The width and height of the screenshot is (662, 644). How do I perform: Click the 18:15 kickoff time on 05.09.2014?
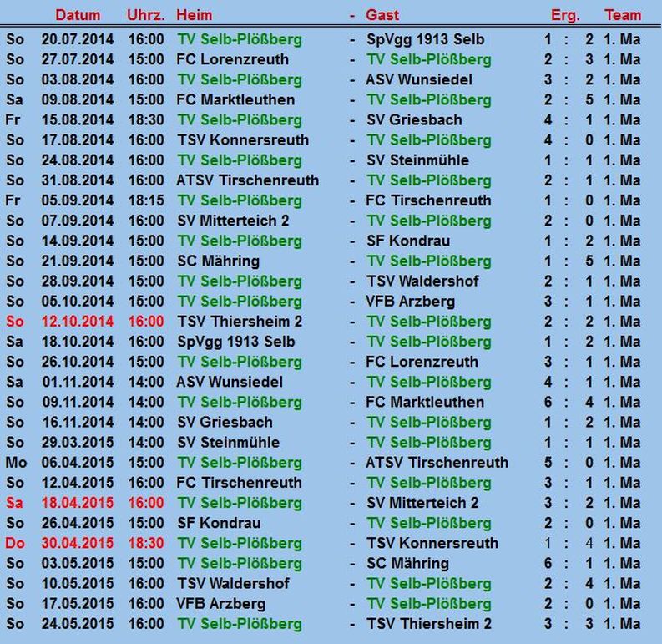[146, 200]
